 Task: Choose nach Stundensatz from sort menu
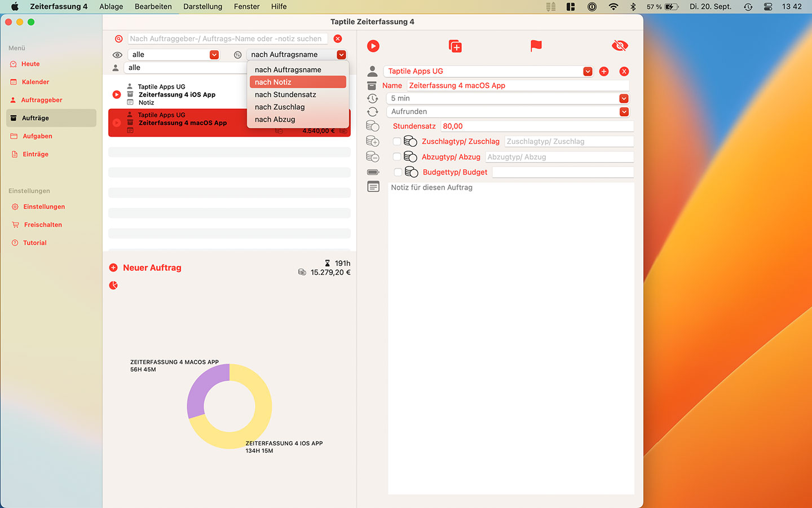point(298,94)
